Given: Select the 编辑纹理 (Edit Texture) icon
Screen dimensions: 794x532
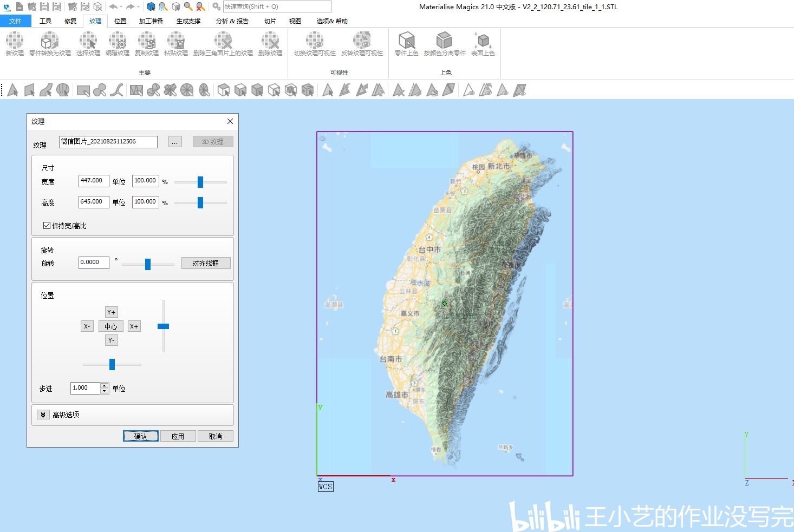Looking at the screenshot, I should pos(118,44).
